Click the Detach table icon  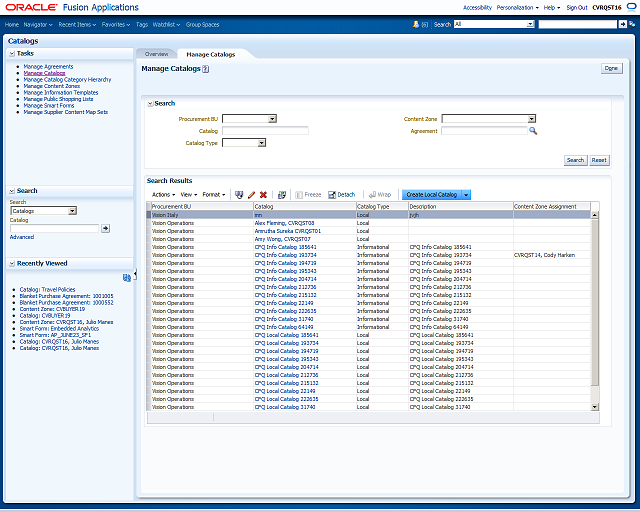(x=342, y=195)
